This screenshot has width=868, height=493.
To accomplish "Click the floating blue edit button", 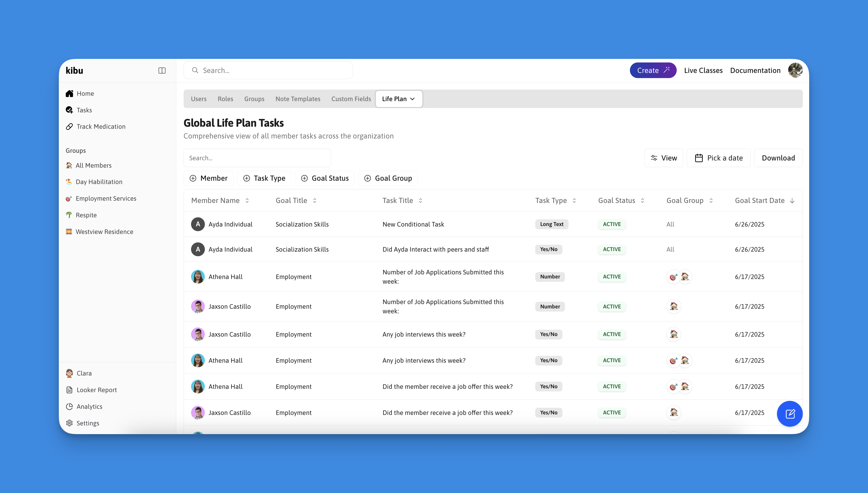I will [789, 413].
